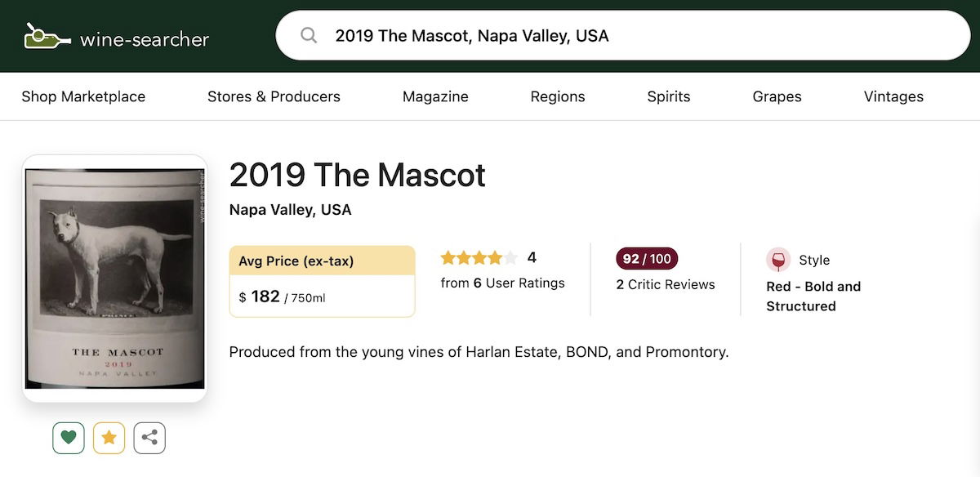Open Stores & Producers menu
This screenshot has width=980, height=477.
tap(274, 96)
